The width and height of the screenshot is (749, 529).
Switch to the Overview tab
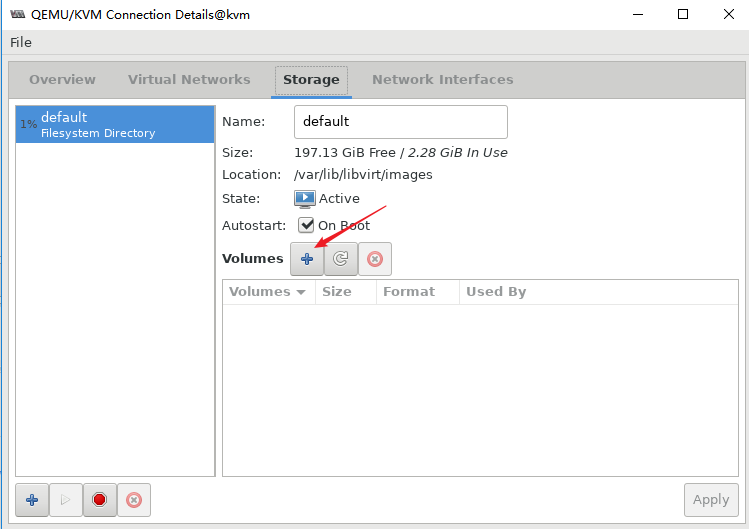[63, 79]
